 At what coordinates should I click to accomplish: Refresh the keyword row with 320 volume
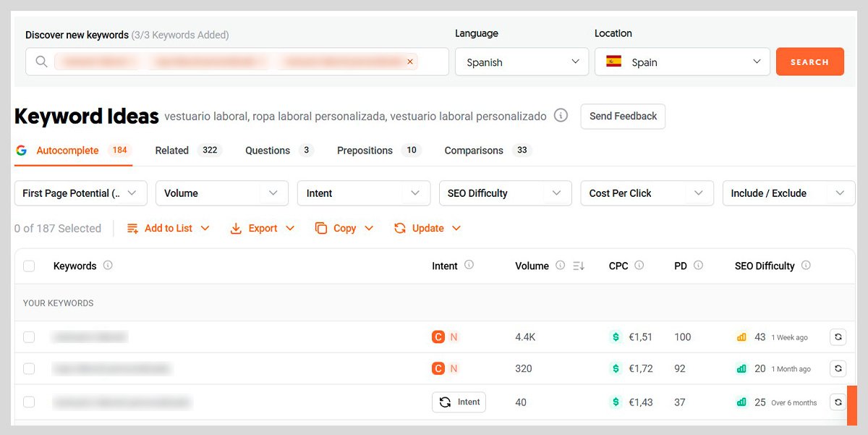click(838, 368)
